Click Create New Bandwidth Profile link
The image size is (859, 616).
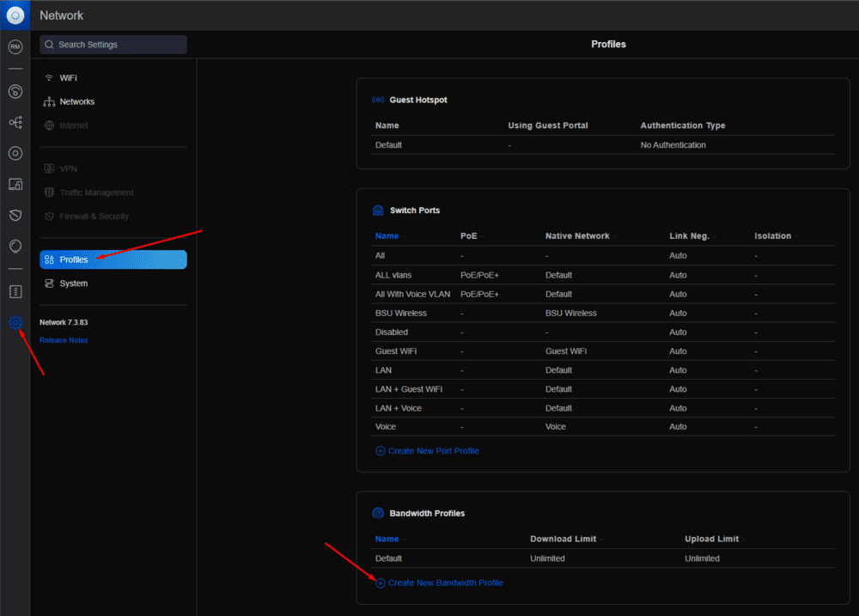[x=445, y=583]
